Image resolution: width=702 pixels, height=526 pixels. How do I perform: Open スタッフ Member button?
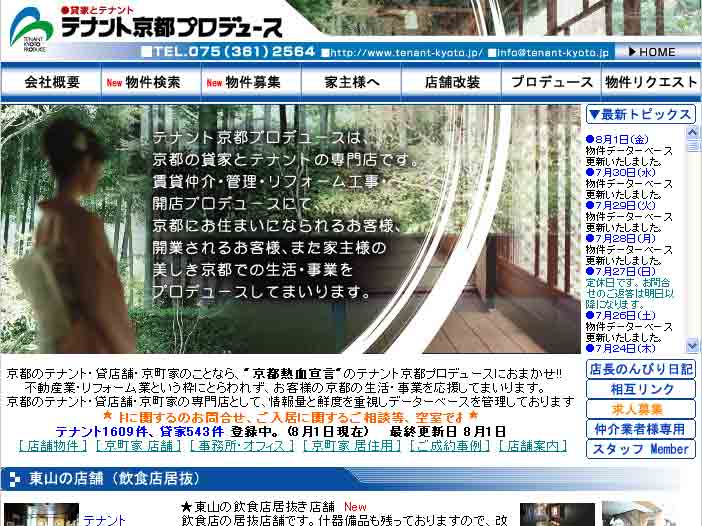click(x=641, y=449)
